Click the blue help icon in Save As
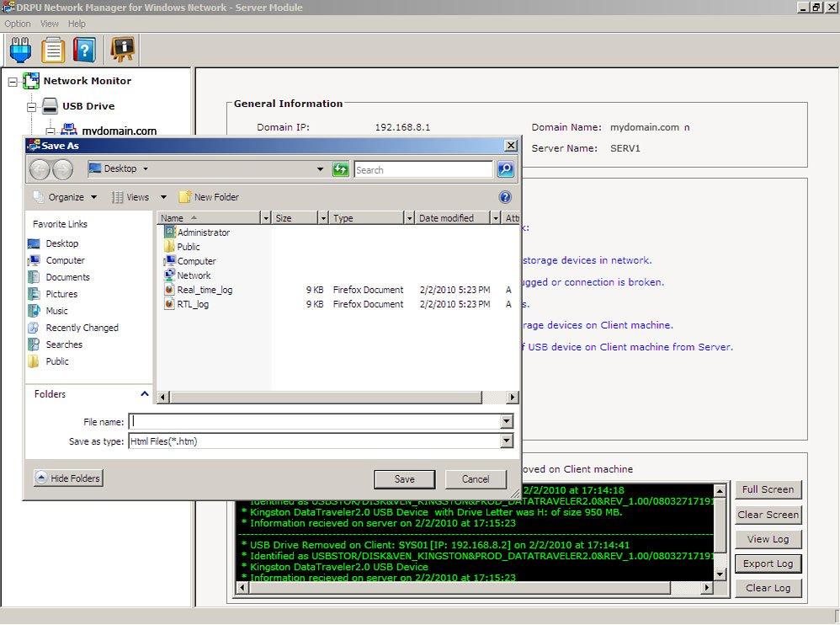The image size is (840, 625). [x=505, y=197]
